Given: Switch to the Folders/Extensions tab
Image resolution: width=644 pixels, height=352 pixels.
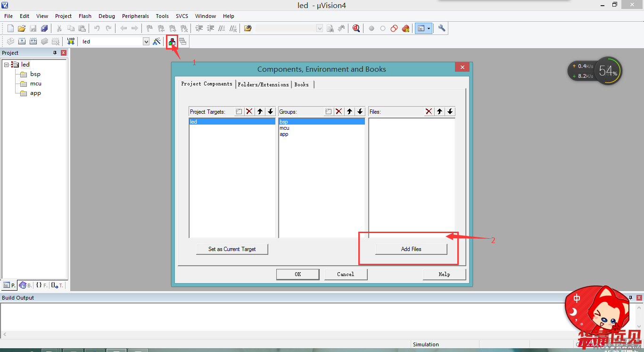Looking at the screenshot, I should click(x=263, y=84).
